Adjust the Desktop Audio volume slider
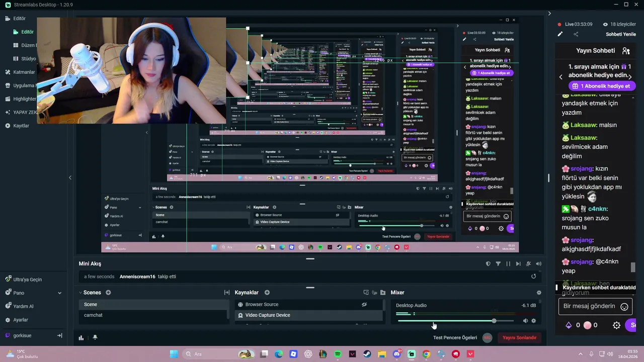Viewport: 644px width, 362px height. 455,321
